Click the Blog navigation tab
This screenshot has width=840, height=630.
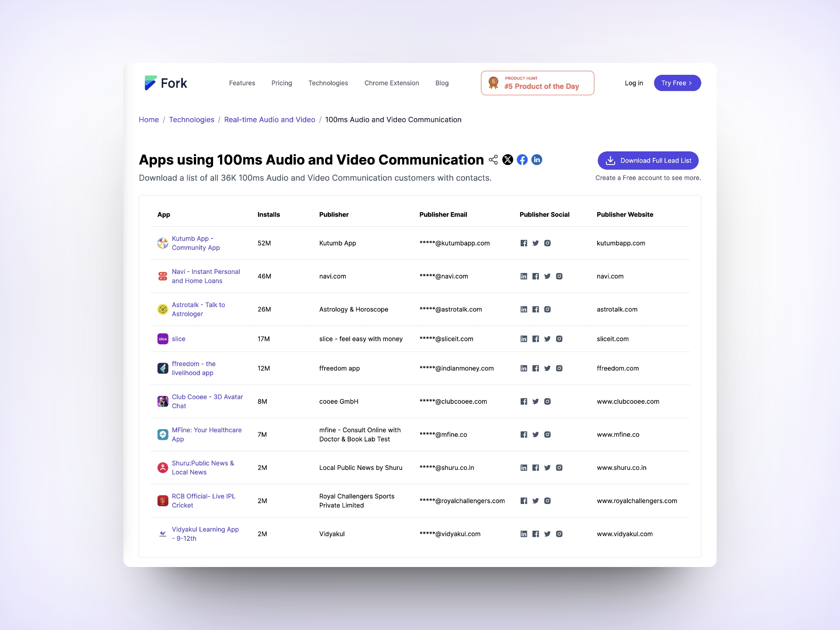pyautogui.click(x=441, y=83)
